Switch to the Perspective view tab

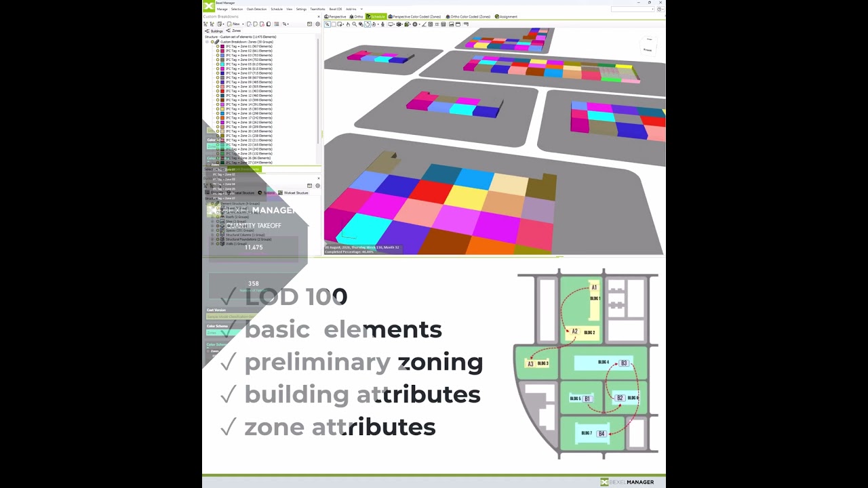click(x=335, y=16)
